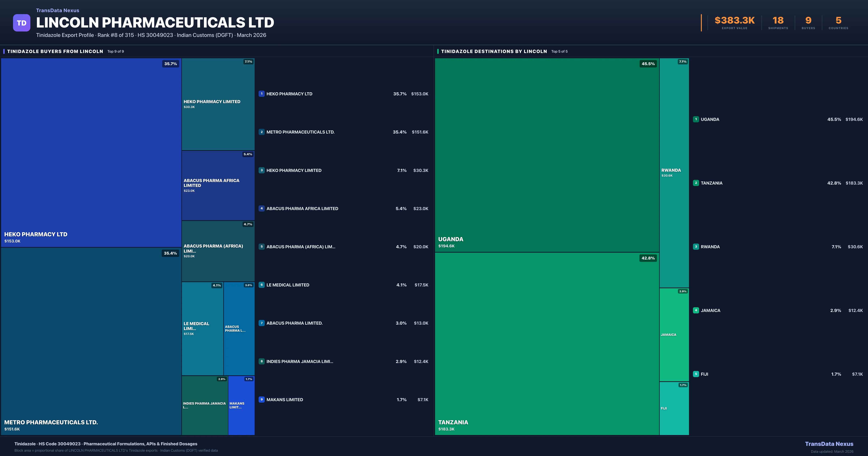Select the TINIDAZOLE DESTINATIONS BY LINCOLN header
This screenshot has height=456, width=868.
coord(495,51)
